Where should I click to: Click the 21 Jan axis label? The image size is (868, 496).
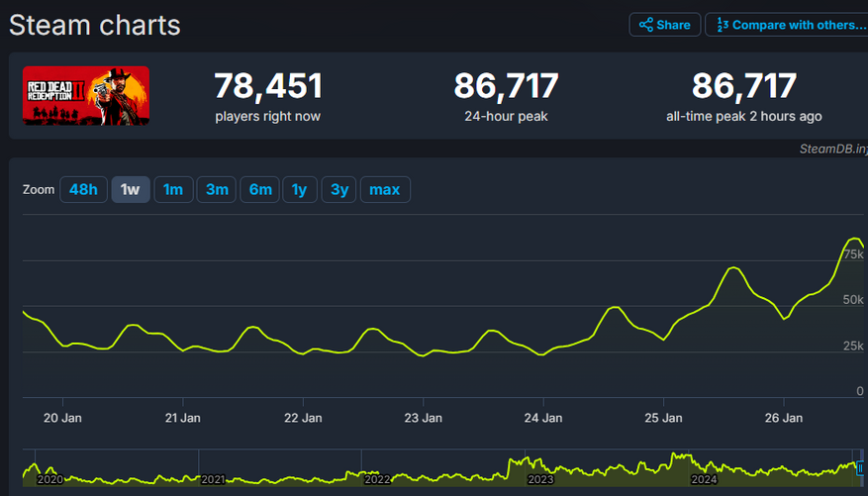click(183, 418)
